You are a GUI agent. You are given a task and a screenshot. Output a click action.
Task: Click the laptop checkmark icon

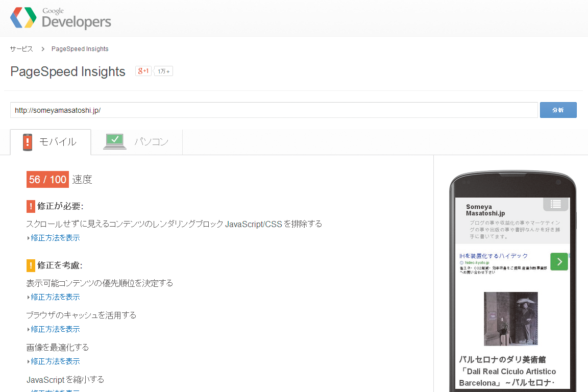pos(115,141)
